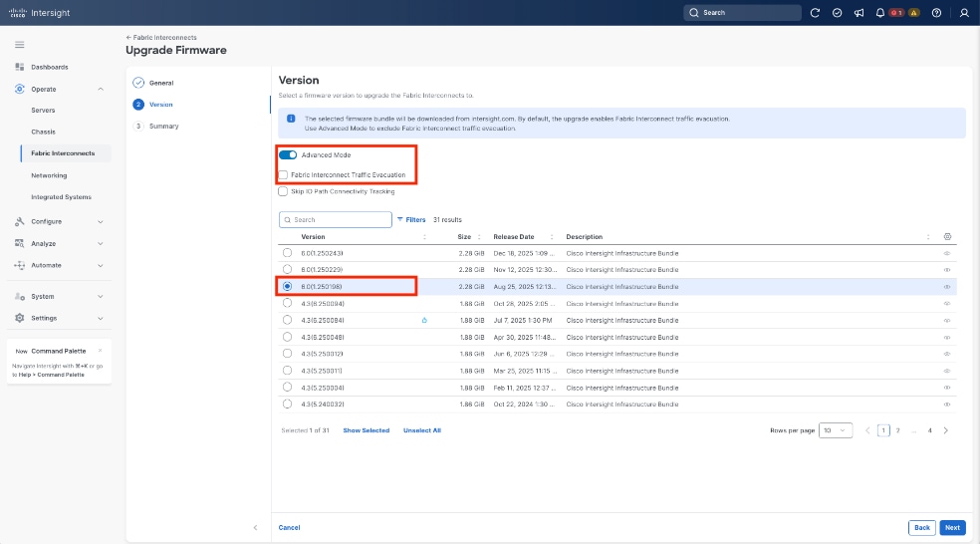Viewport: 980px width, 544px height.
Task: Select firmware version 4.3(6.250094)
Action: click(x=287, y=303)
